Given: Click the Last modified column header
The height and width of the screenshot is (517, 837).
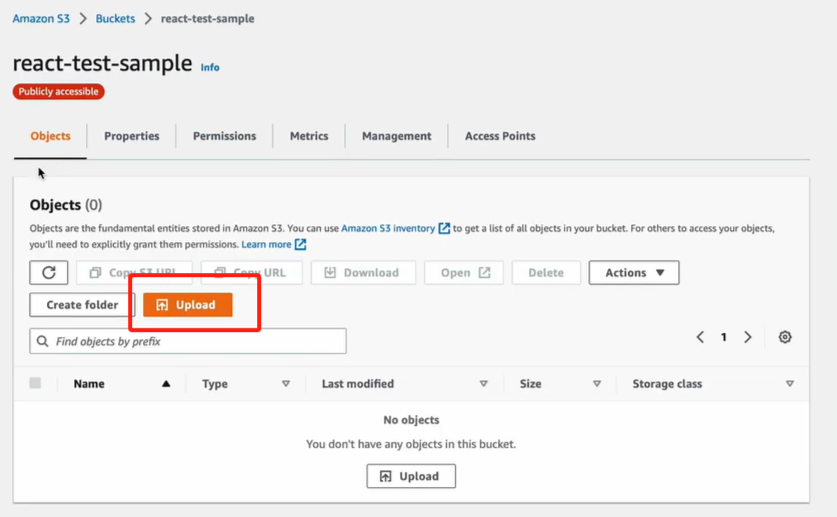Looking at the screenshot, I should point(358,384).
